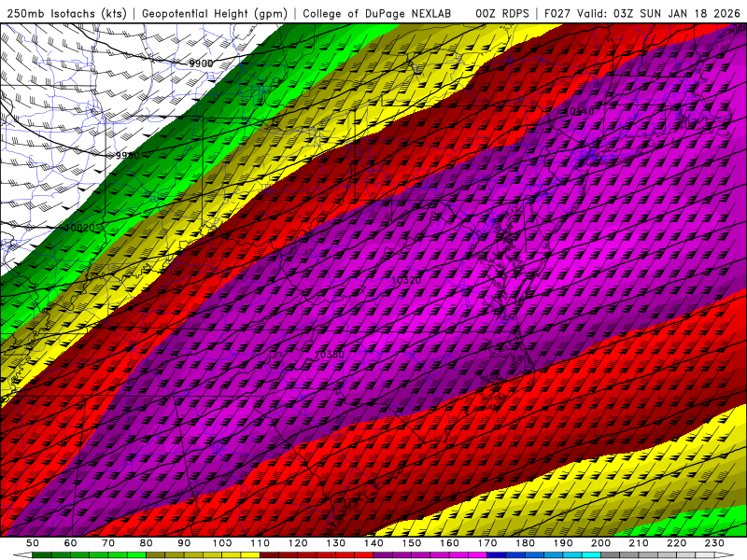The height and width of the screenshot is (560, 747).
Task: Click the 180 knot legend label
Action: pos(525,543)
